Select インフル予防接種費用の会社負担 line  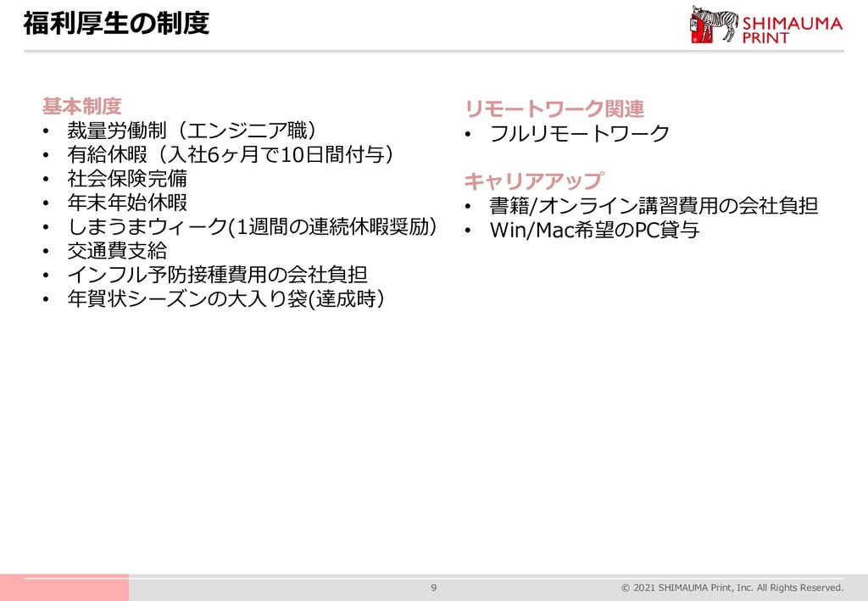(x=217, y=275)
